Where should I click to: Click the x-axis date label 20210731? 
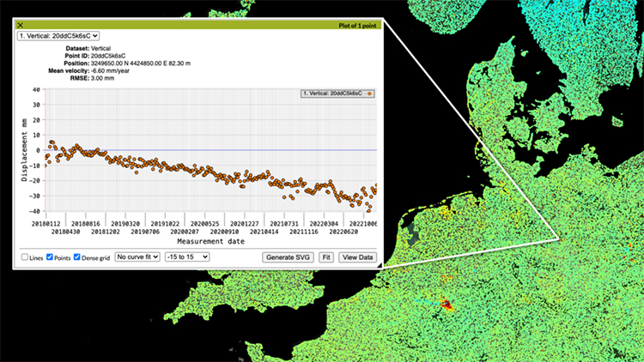coord(284,224)
